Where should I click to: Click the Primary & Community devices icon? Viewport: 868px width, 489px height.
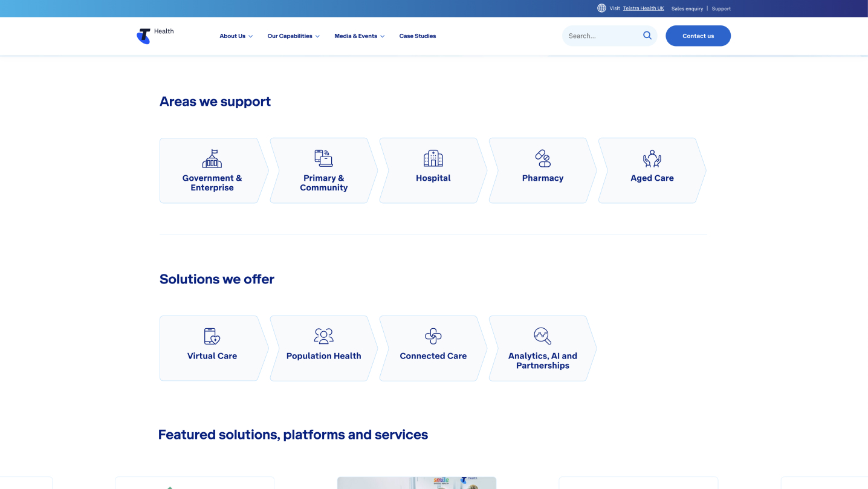pyautogui.click(x=323, y=158)
